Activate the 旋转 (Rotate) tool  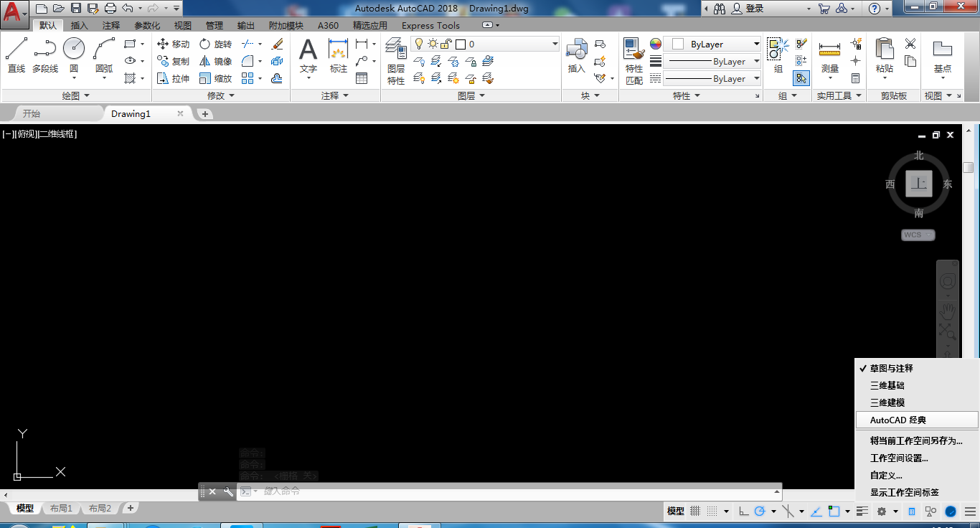(215, 44)
